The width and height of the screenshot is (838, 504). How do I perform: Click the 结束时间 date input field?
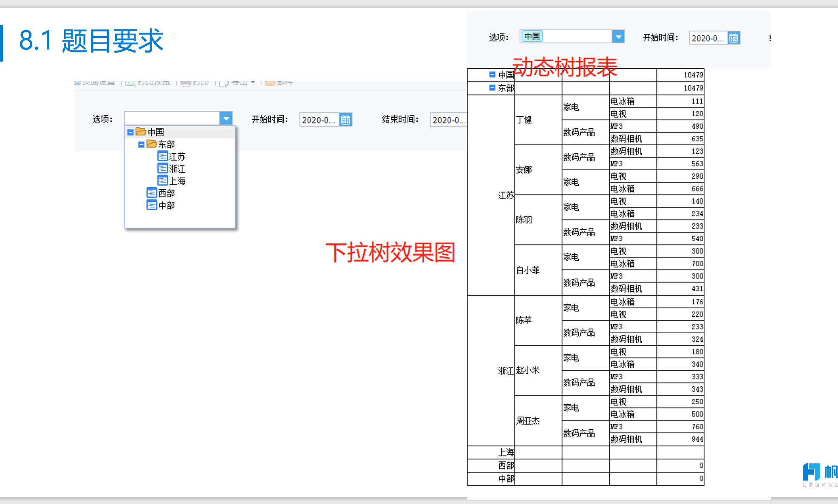coord(448,120)
